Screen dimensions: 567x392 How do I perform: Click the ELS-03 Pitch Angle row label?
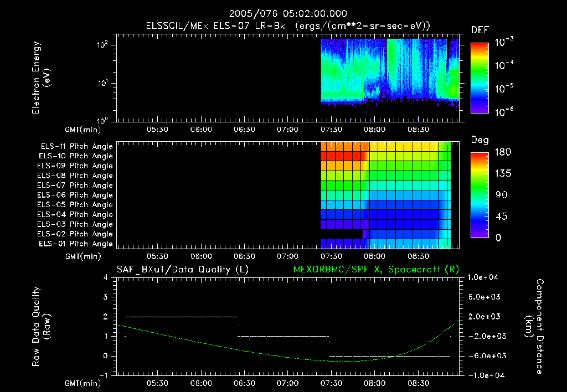coord(75,225)
